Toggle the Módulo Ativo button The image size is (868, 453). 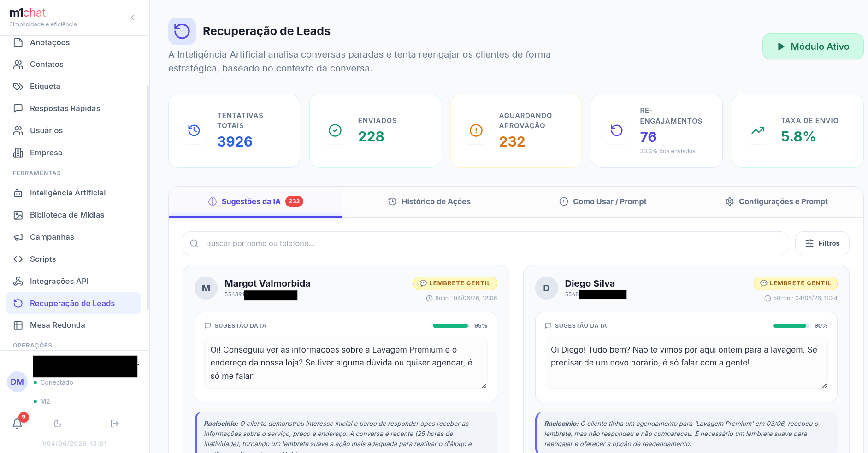click(813, 47)
